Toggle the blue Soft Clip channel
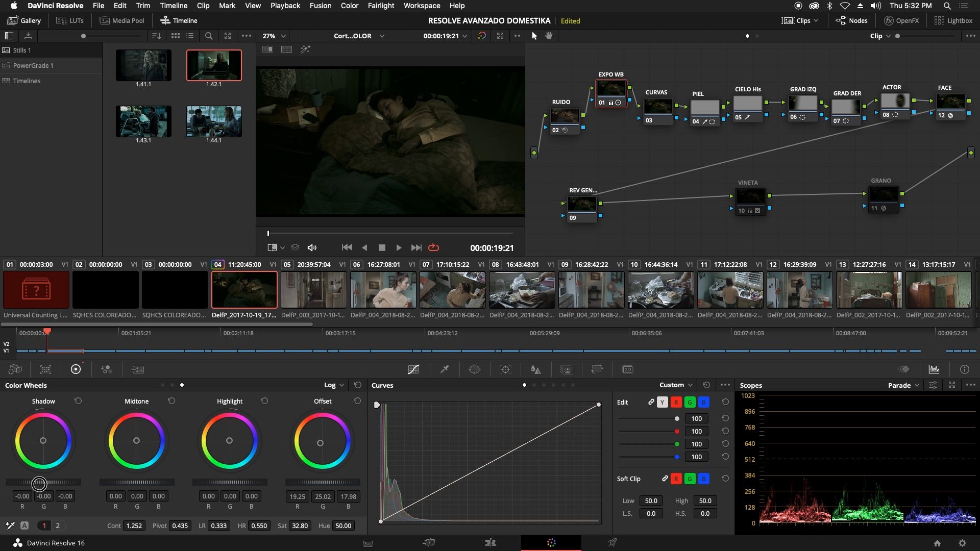Viewport: 980px width, 551px height. click(703, 479)
